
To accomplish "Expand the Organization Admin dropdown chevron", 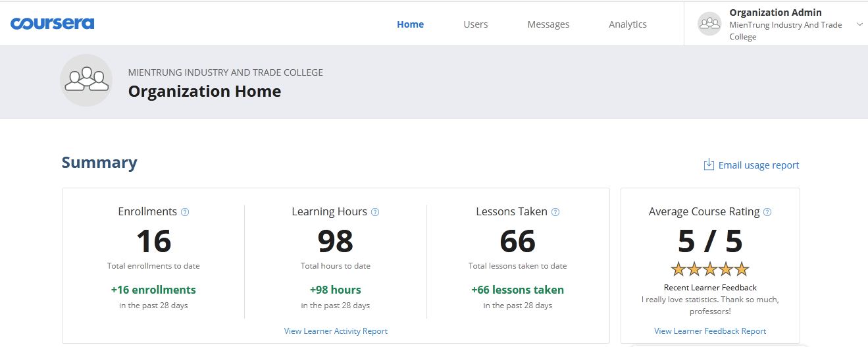I will click(x=859, y=24).
